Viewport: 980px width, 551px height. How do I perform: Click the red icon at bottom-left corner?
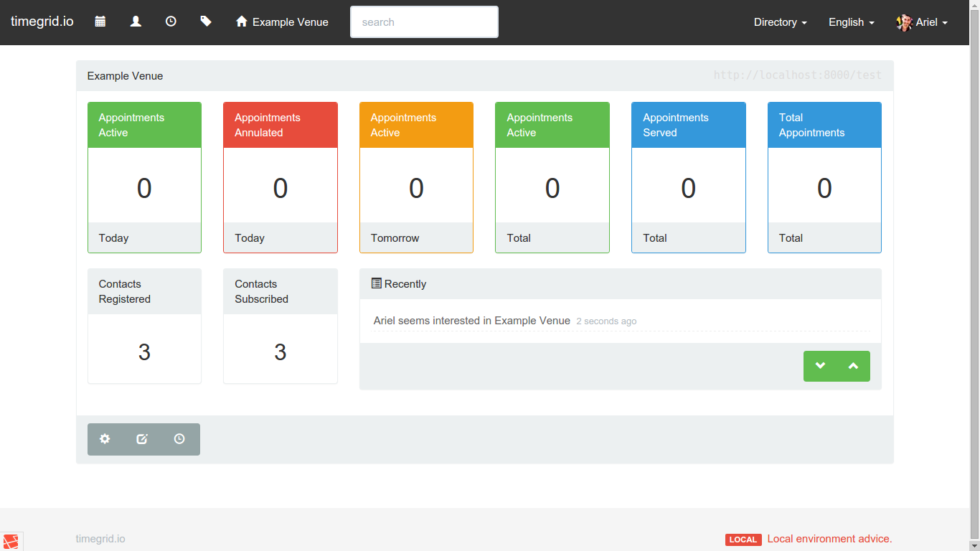(x=11, y=542)
